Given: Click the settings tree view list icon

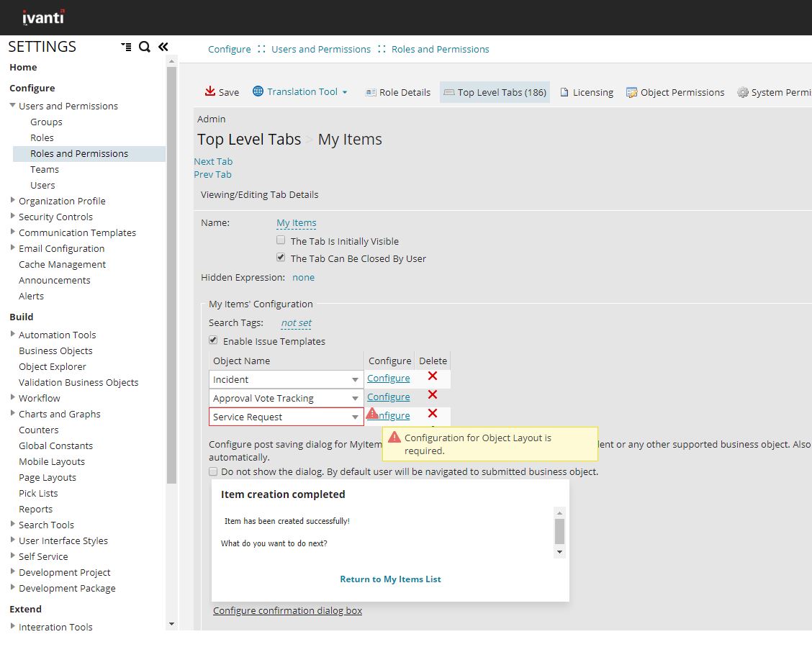Looking at the screenshot, I should (x=127, y=47).
